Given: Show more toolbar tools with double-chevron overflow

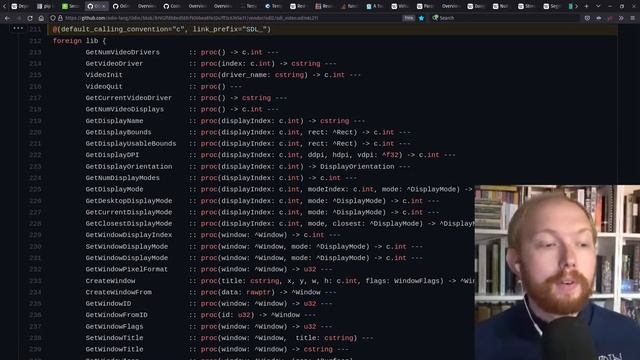Looking at the screenshot, I should pos(621,18).
